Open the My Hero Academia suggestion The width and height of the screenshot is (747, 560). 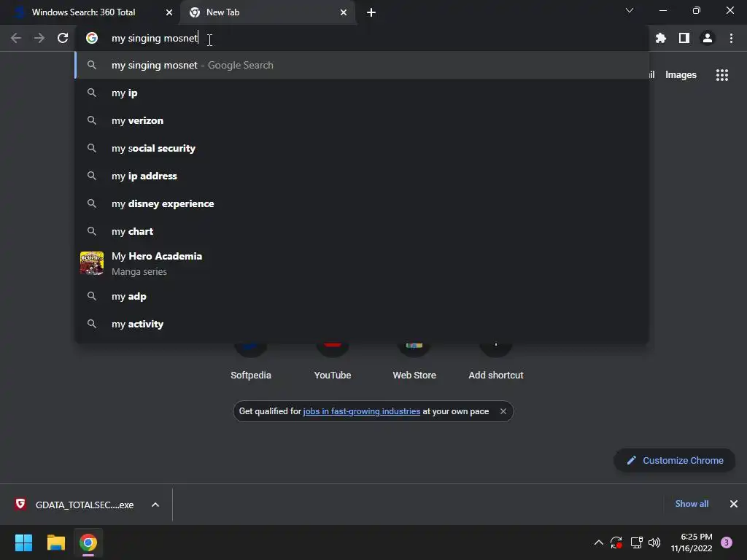point(362,263)
